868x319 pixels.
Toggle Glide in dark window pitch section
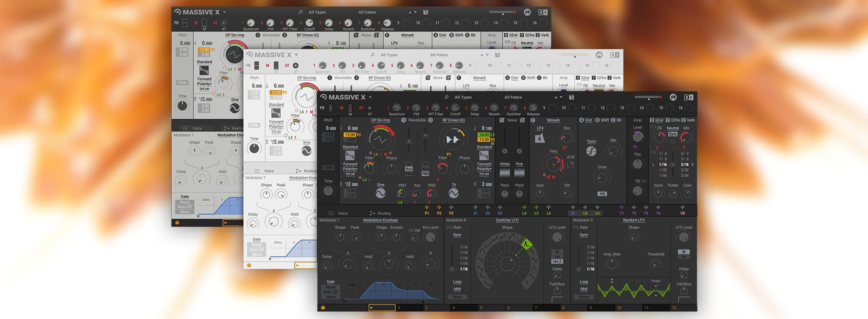(328, 168)
